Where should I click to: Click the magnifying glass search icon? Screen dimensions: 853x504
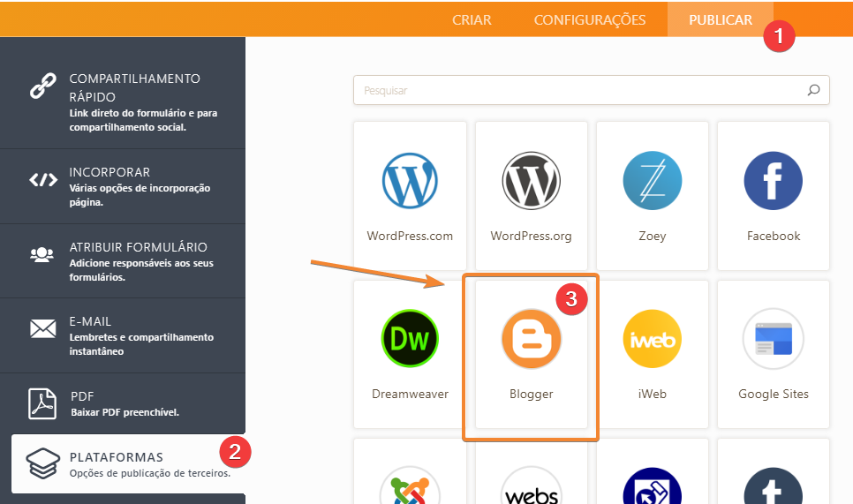[813, 90]
